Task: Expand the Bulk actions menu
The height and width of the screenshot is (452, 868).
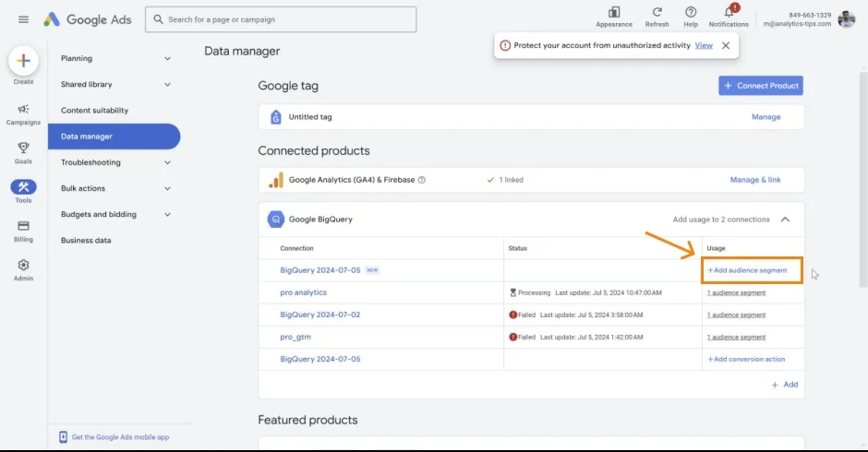Action: 167,189
